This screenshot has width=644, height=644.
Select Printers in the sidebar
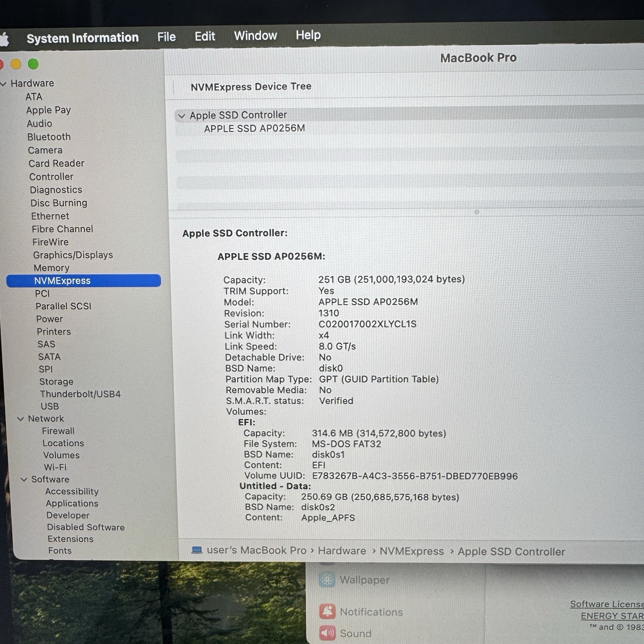pos(54,332)
